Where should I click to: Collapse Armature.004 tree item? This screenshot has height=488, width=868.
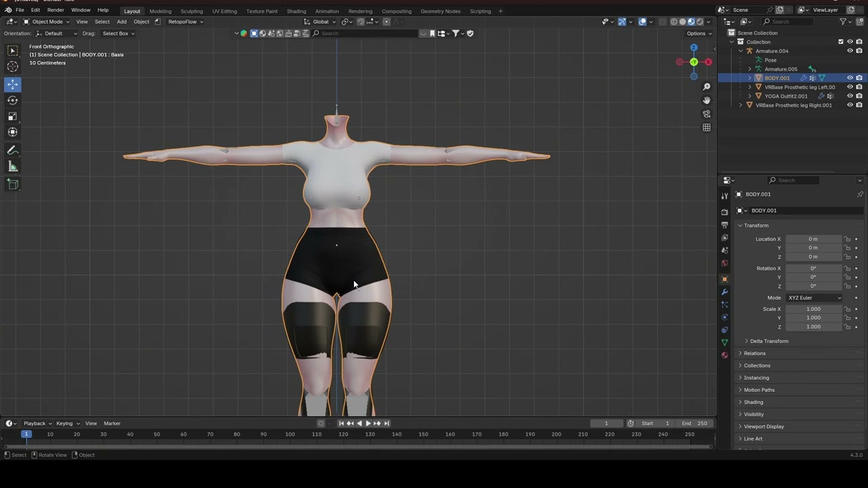pos(741,51)
